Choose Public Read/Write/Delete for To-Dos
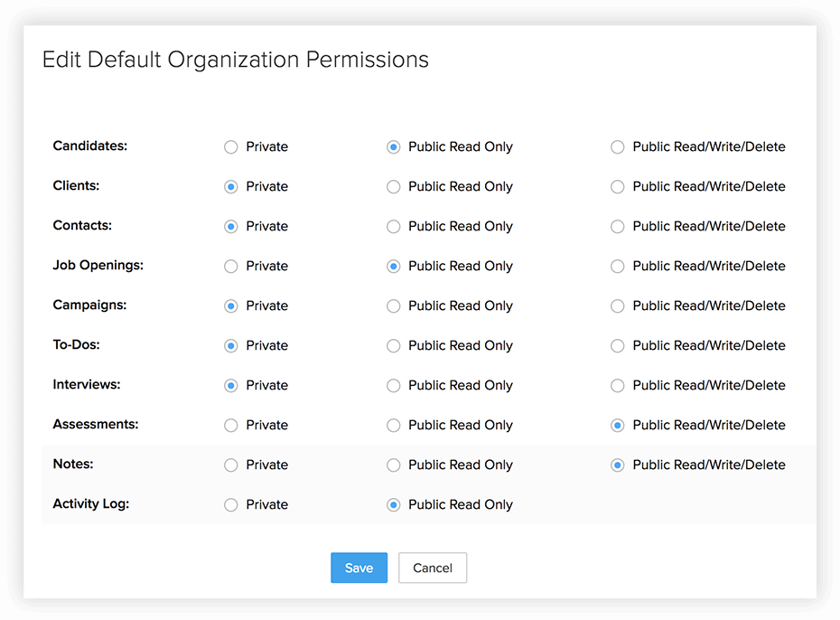 click(618, 346)
